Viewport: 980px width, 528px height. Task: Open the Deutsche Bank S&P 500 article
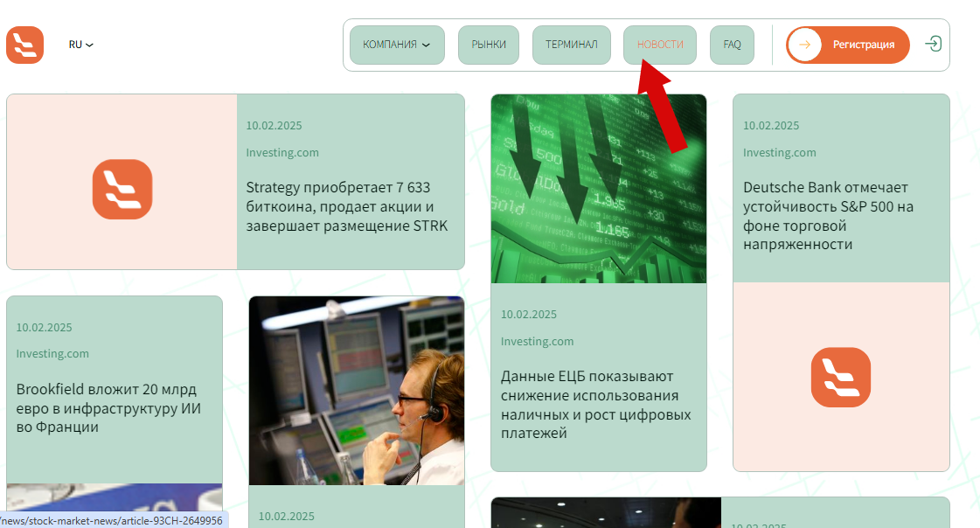click(828, 216)
